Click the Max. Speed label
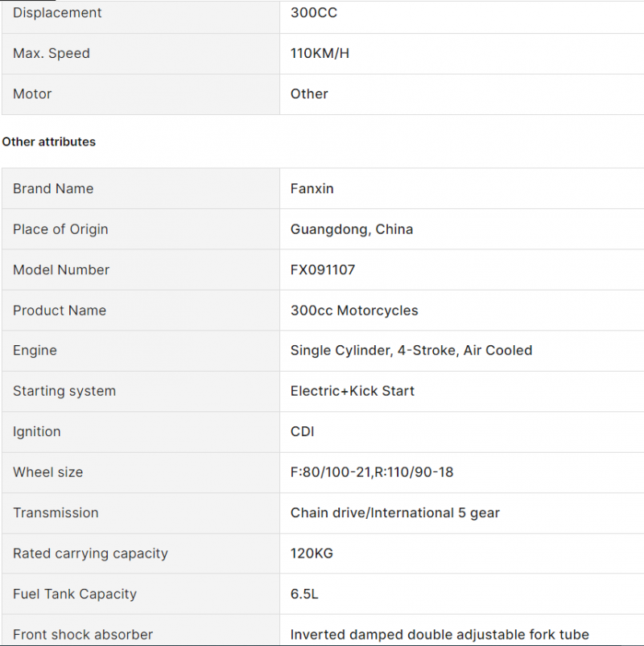644x646 pixels. pos(52,53)
